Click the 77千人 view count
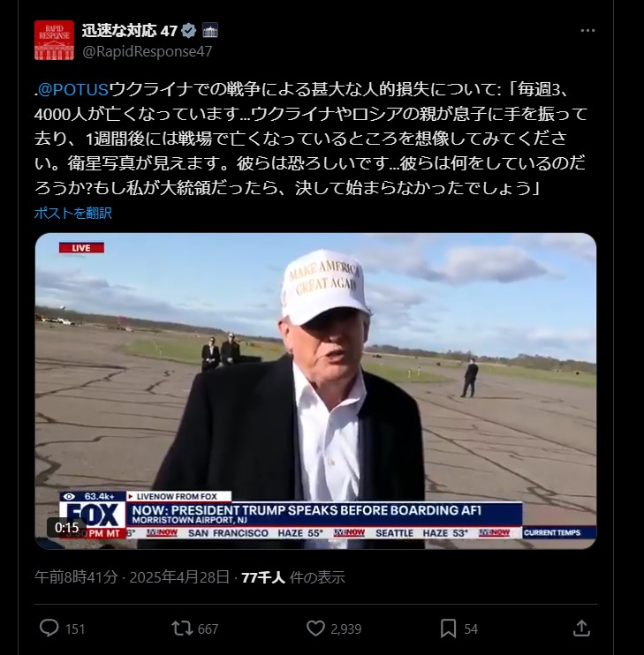Screen dimensions: 644x655 pos(263,577)
